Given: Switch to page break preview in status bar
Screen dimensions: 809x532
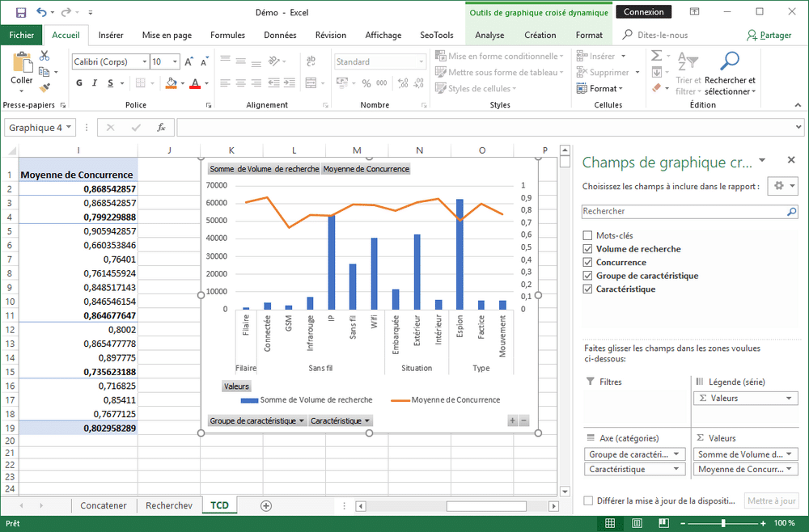Looking at the screenshot, I should 664,523.
